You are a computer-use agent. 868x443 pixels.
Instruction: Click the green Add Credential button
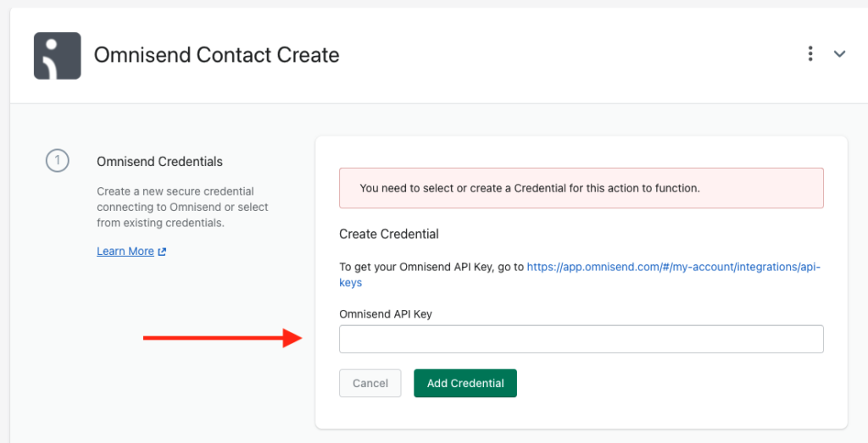pyautogui.click(x=465, y=383)
